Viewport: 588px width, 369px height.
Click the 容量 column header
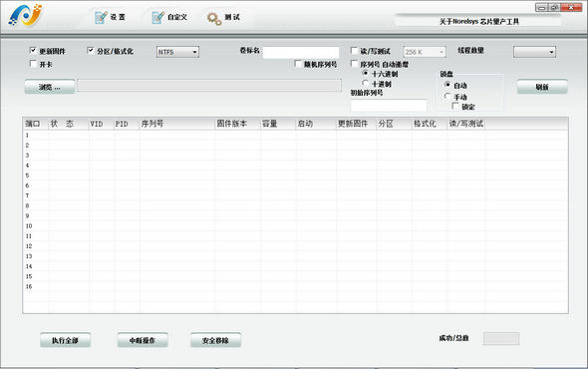tap(278, 124)
